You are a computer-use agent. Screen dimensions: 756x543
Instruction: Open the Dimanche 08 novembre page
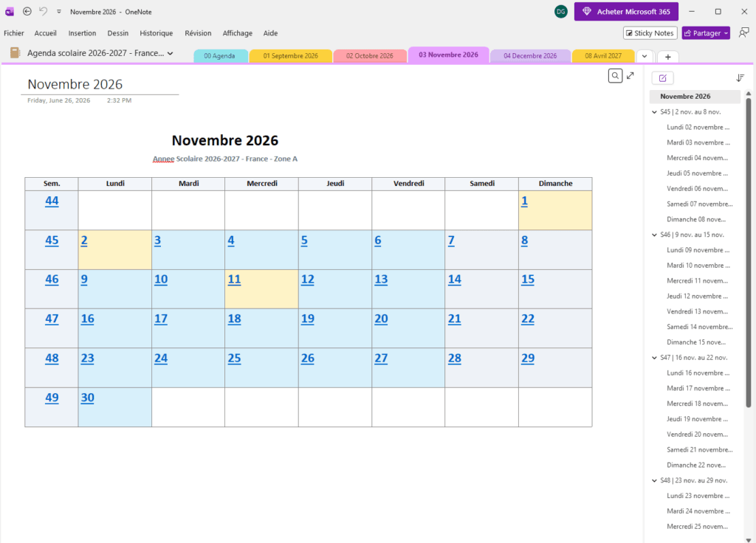point(695,219)
